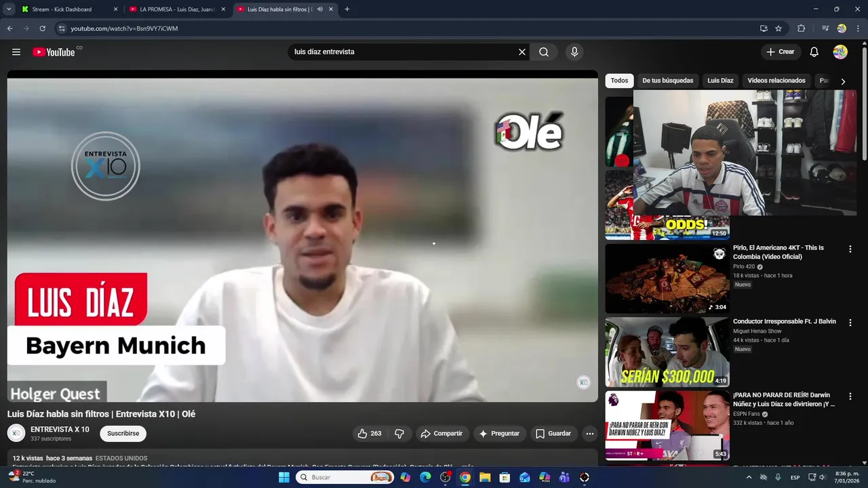Dislike the video with thumbs down
The height and width of the screenshot is (488, 868).
(x=399, y=434)
